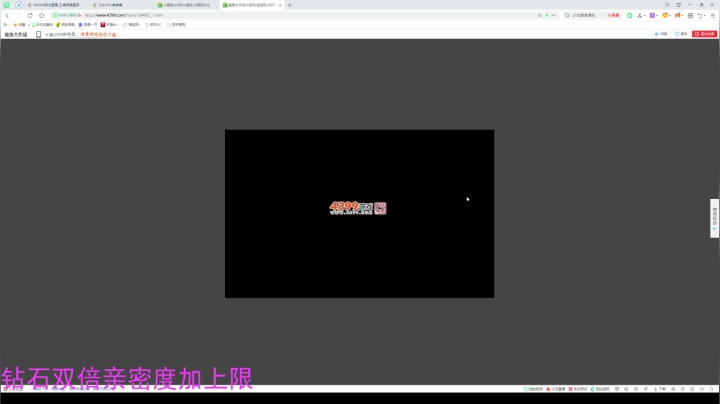Click the blue round icon beside browser logo
The width and height of the screenshot is (720, 404).
pyautogui.click(x=18, y=5)
